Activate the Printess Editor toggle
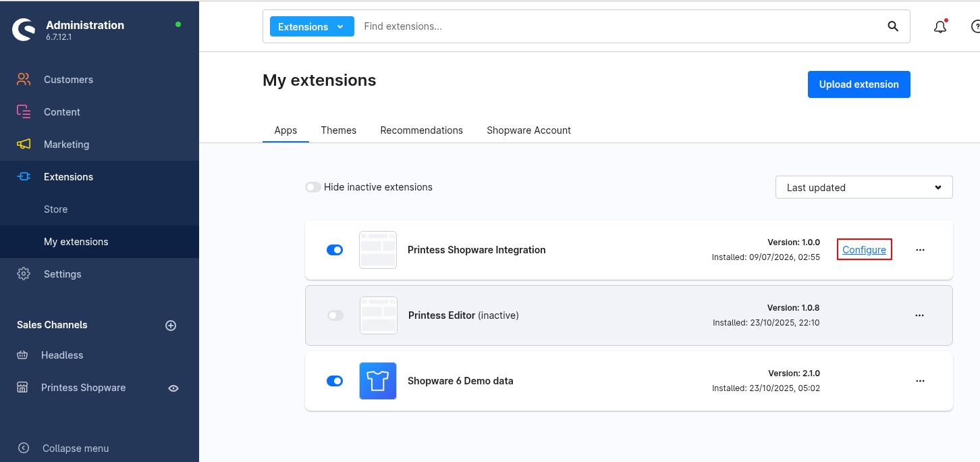Viewport: 980px width, 462px height. tap(335, 315)
